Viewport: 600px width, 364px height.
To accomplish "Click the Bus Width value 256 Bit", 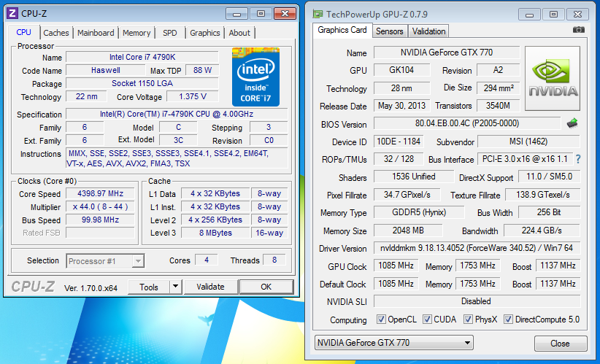I will pos(549,212).
